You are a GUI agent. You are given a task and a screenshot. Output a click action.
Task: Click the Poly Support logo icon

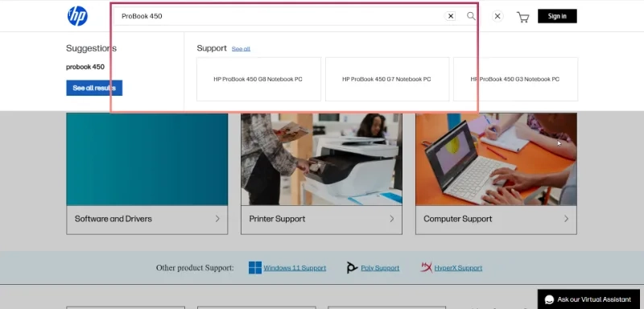click(352, 268)
